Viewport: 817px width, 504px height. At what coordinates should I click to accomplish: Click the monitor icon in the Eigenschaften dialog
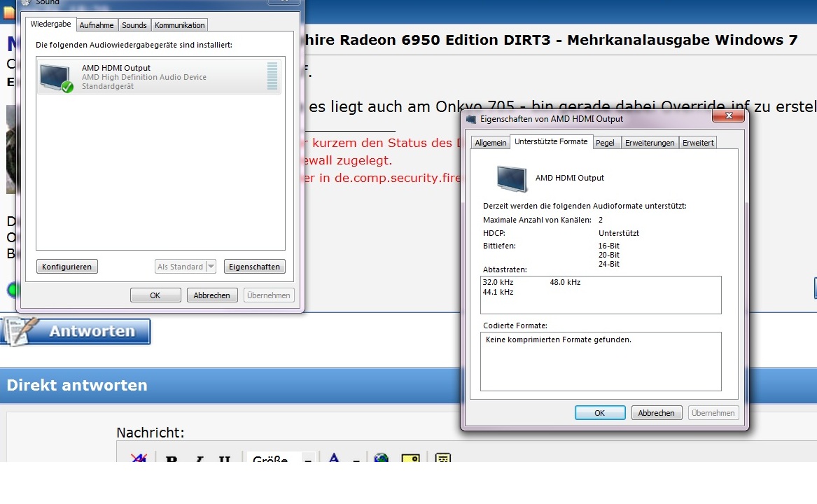pyautogui.click(x=511, y=178)
